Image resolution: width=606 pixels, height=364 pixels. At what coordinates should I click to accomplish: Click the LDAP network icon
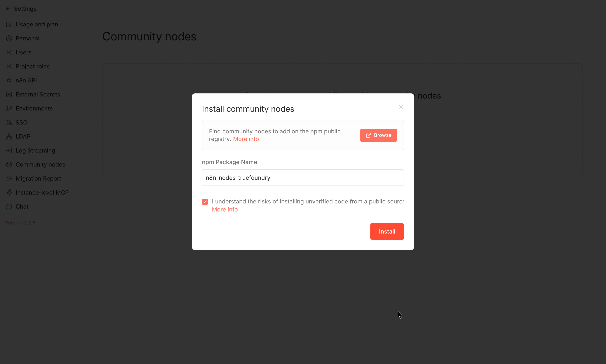[9, 136]
